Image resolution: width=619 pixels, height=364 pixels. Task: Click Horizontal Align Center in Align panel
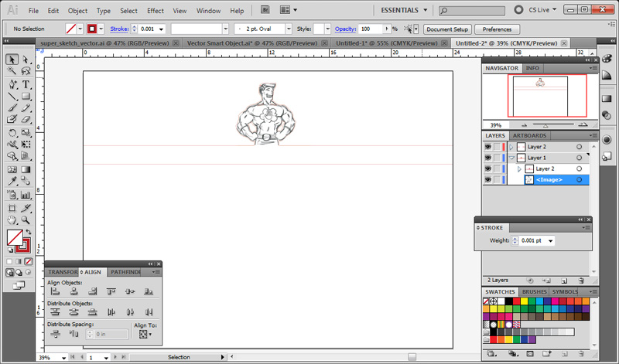tap(74, 291)
